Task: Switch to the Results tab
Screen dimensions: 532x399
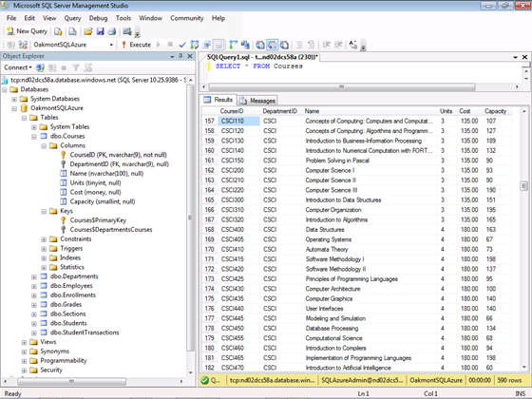Action: pyautogui.click(x=218, y=100)
